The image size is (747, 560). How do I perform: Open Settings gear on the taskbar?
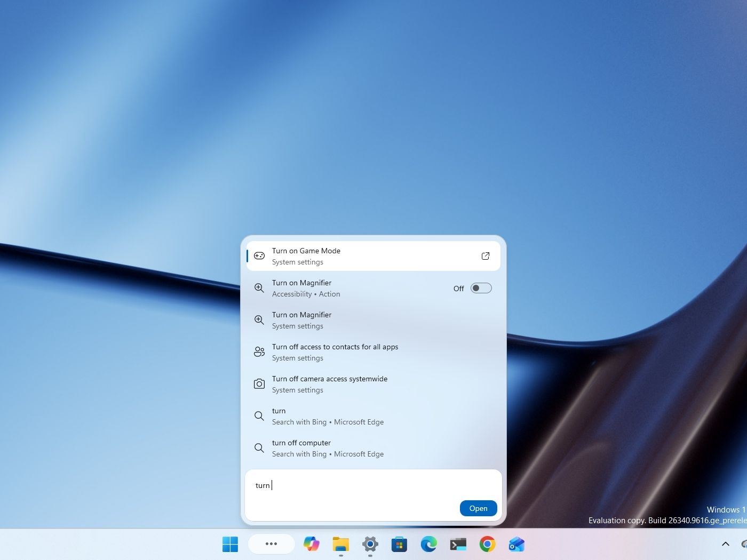click(x=370, y=544)
